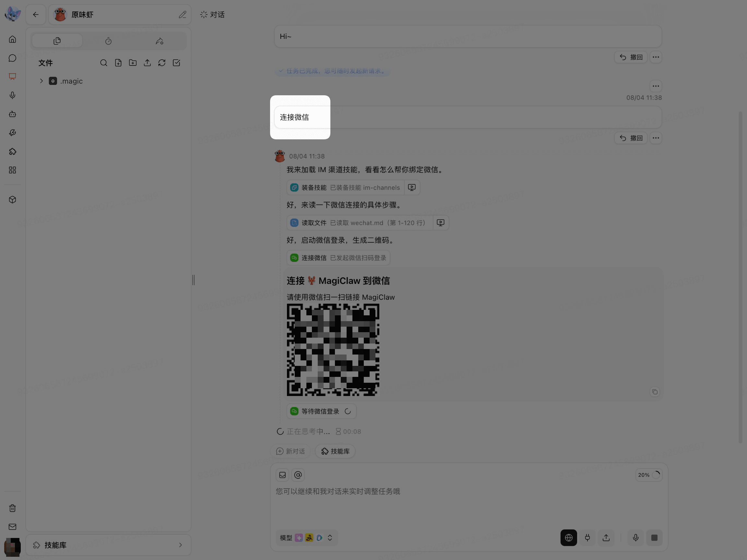Open the plug connector icon
Image resolution: width=747 pixels, height=560 pixels.
(587, 538)
